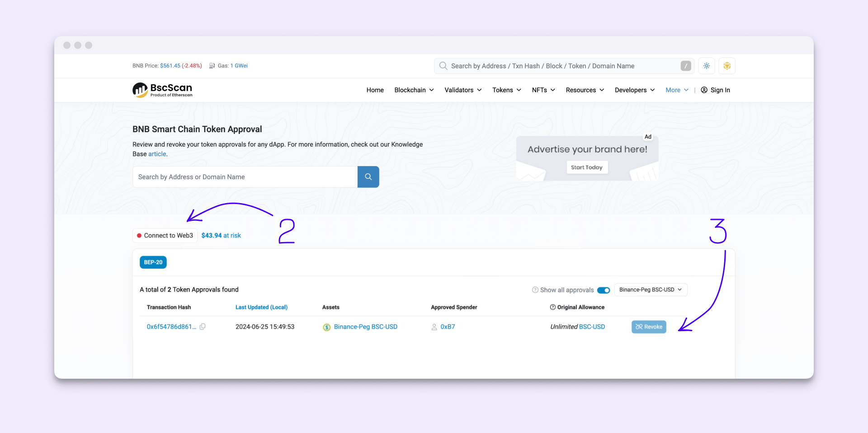Click the BNB price $561.45 link

170,66
